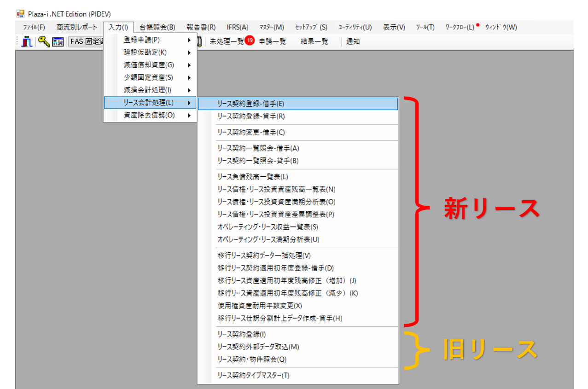
Task: Click the key icon in toolbar
Action: pos(44,41)
